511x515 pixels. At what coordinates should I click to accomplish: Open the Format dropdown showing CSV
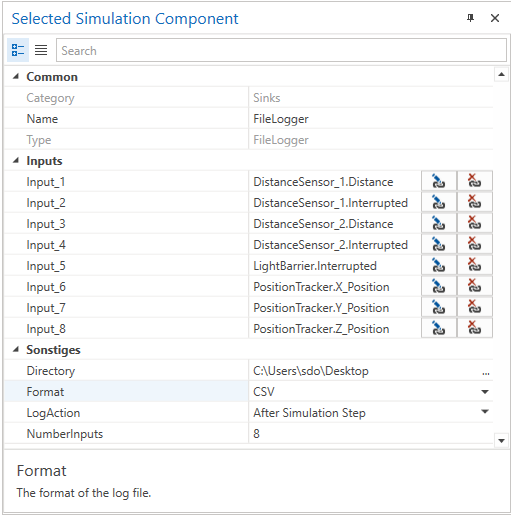[x=485, y=392]
